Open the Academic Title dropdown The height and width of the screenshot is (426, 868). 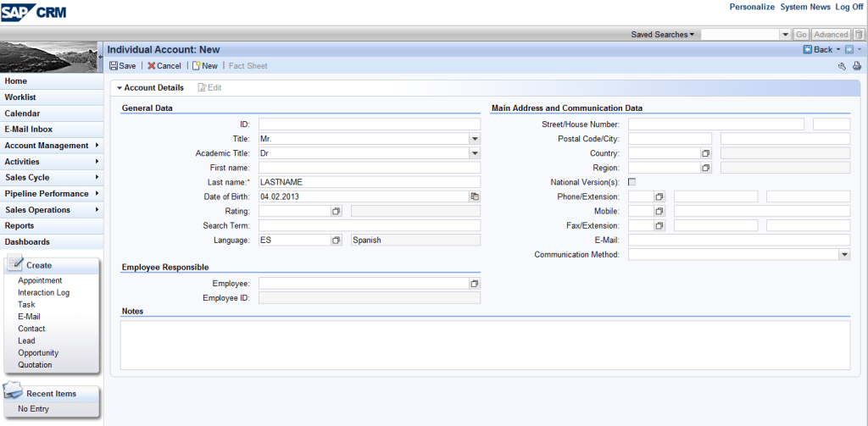(475, 153)
